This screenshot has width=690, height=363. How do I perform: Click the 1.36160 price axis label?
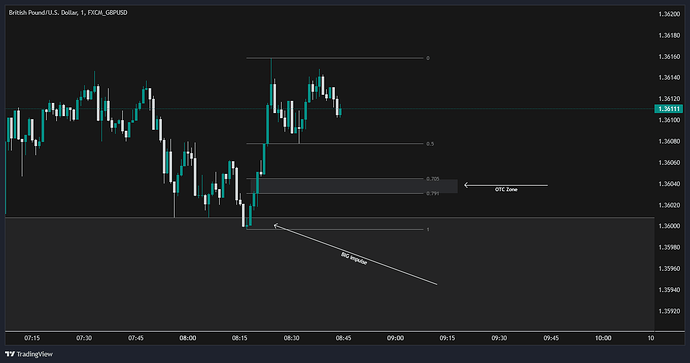(669, 56)
